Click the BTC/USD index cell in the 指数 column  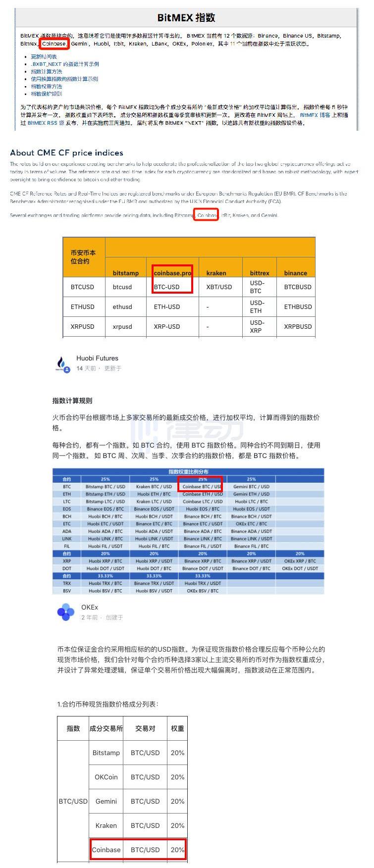coord(73,801)
